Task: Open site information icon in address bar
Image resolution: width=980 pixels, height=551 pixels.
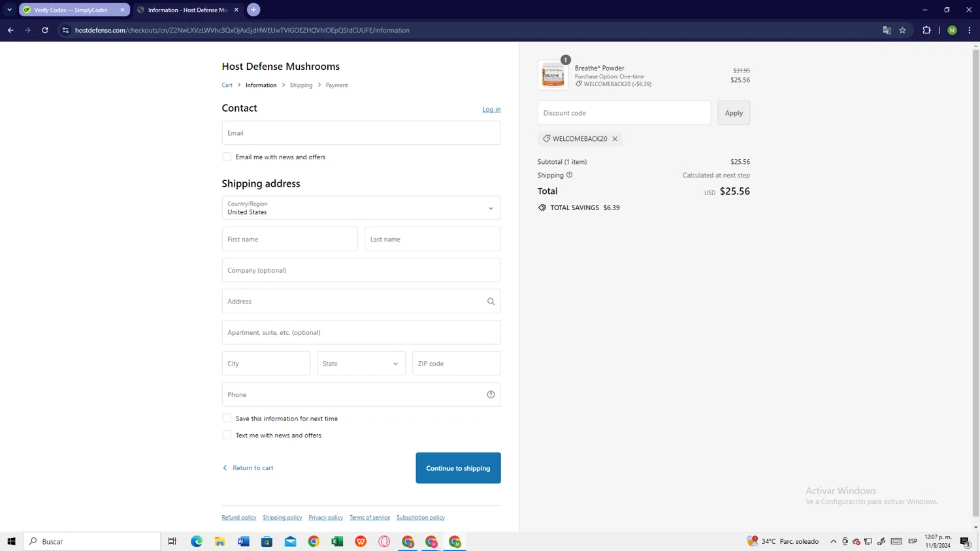Action: pyautogui.click(x=65, y=30)
